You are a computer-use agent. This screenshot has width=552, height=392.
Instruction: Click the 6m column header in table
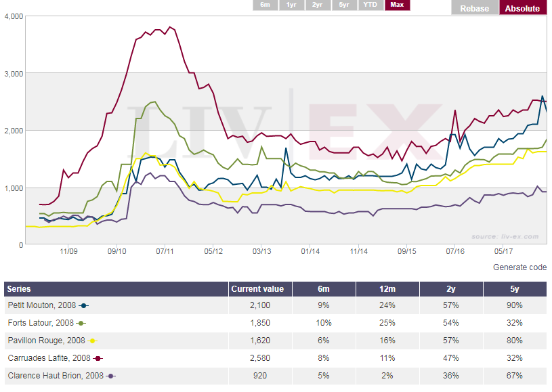pyautogui.click(x=324, y=289)
